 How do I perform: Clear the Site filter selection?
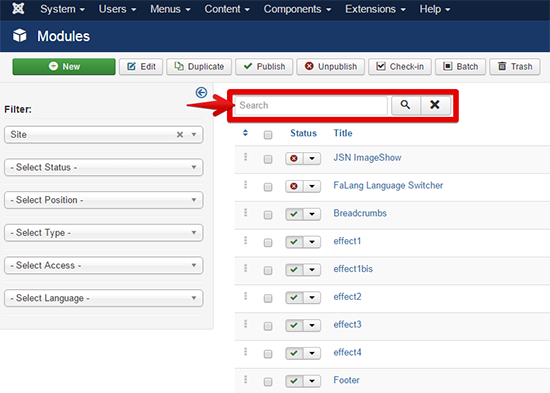pyautogui.click(x=180, y=135)
